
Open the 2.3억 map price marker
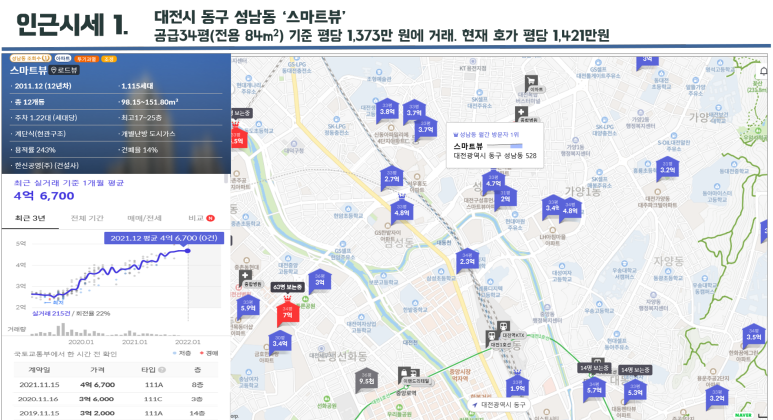pyautogui.click(x=466, y=261)
